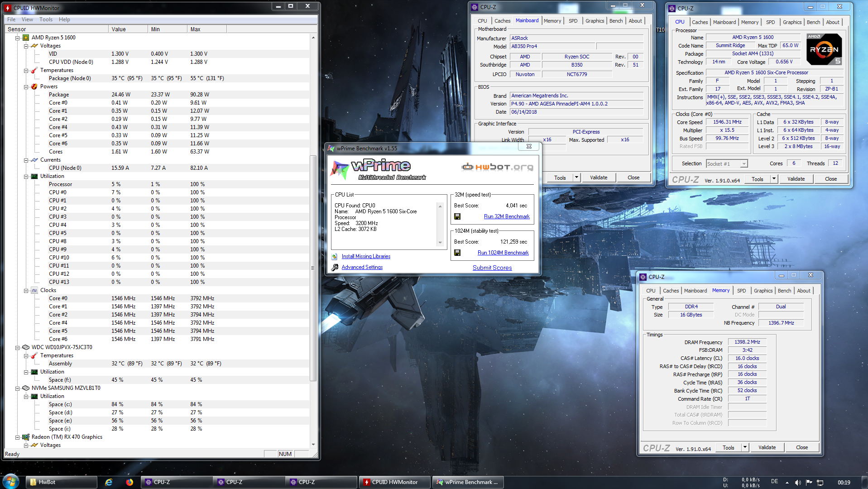This screenshot has width=868, height=489.
Task: Click the HWMonitor vertical scrollbar
Action: pyautogui.click(x=313, y=241)
